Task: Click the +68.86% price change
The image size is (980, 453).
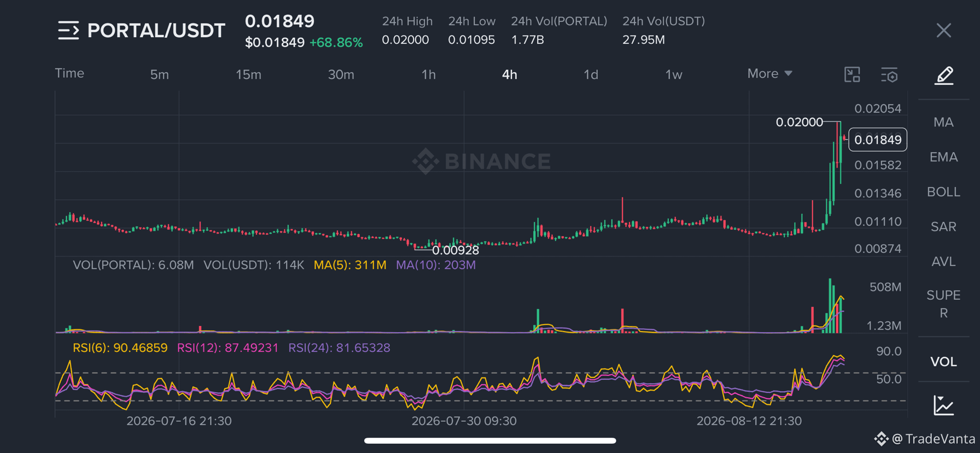Action: (336, 43)
